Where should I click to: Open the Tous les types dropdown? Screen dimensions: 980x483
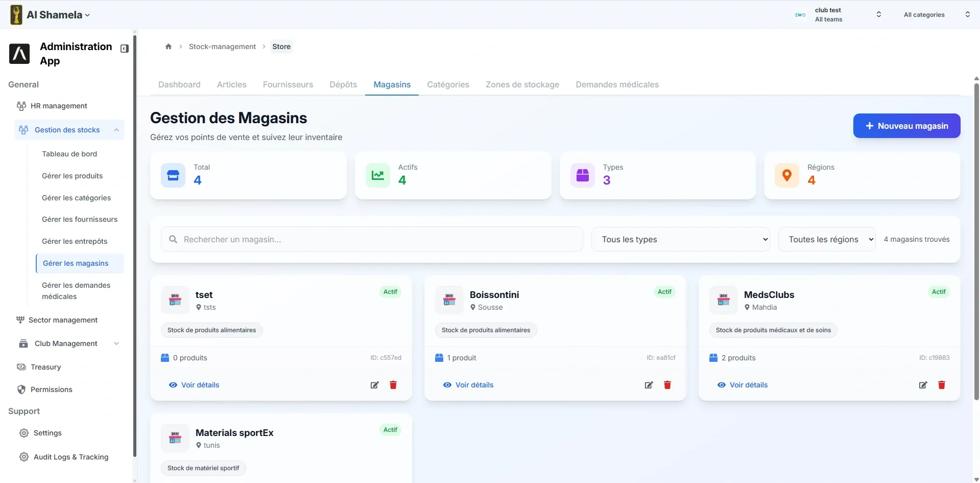coord(680,239)
